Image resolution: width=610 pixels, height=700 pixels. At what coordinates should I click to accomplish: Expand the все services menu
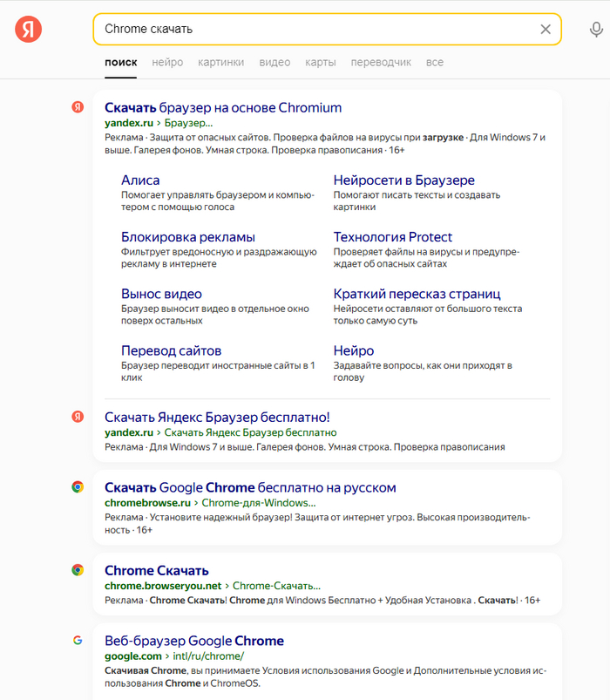click(x=435, y=63)
